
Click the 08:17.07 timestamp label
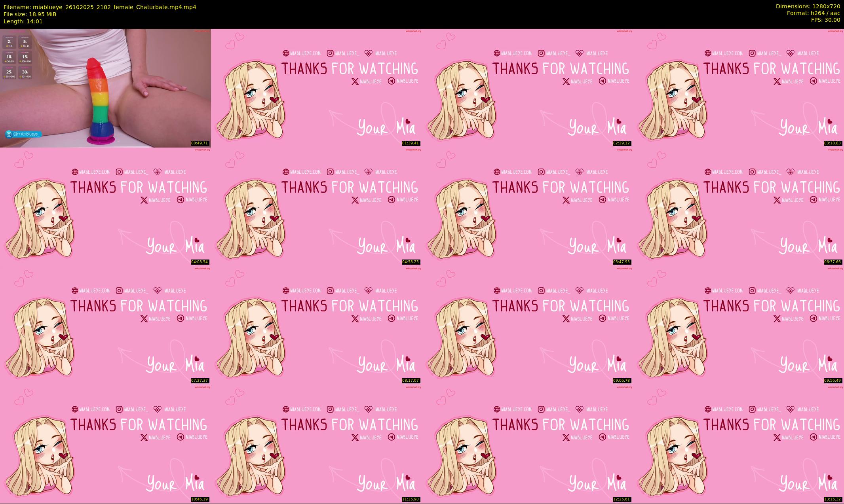(411, 381)
